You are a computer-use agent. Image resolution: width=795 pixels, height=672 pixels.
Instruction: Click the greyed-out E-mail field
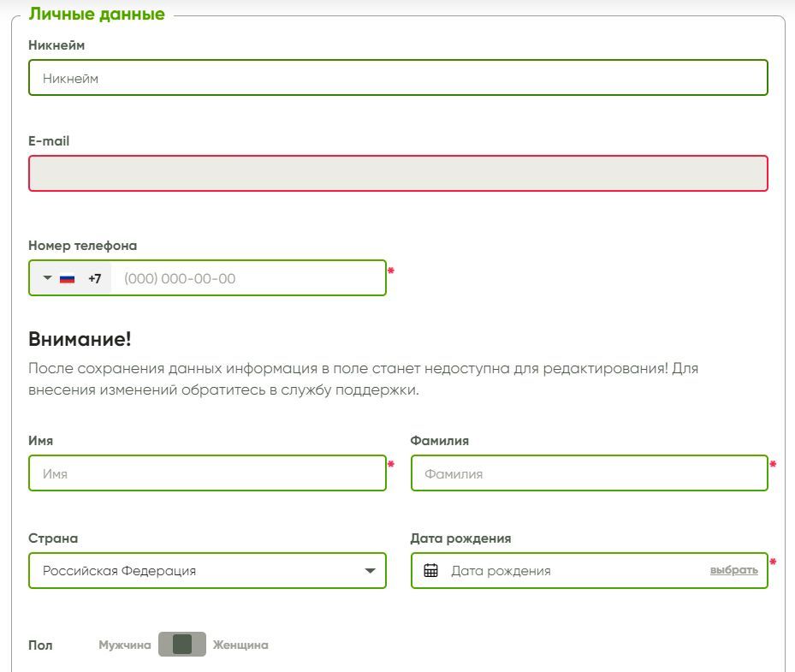click(x=398, y=174)
